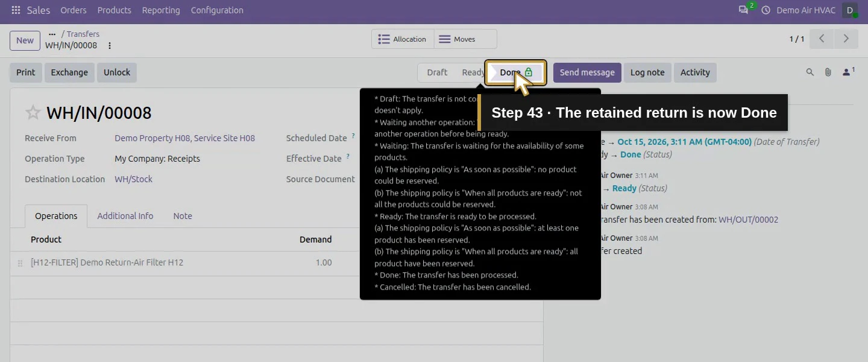The image size is (868, 362).
Task: Select the Done status stage
Action: [x=516, y=72]
